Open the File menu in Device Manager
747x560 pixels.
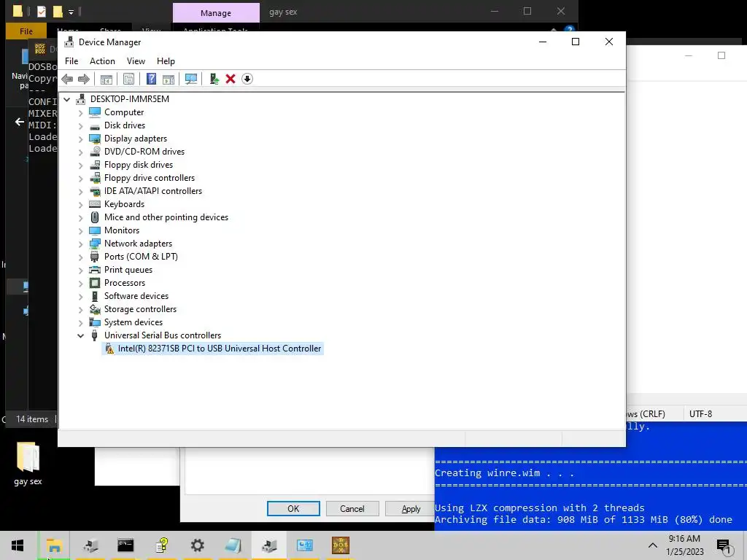click(x=71, y=61)
